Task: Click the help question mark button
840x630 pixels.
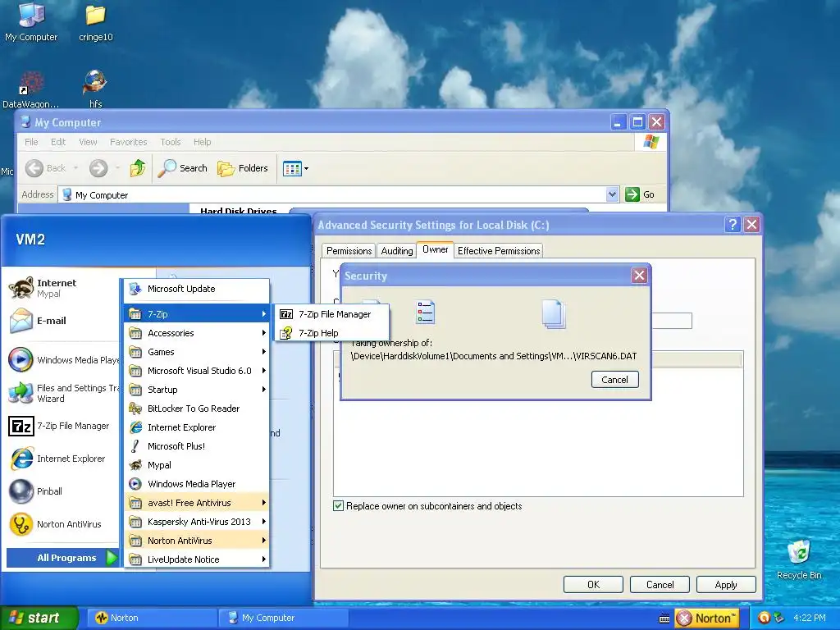Action: [733, 225]
